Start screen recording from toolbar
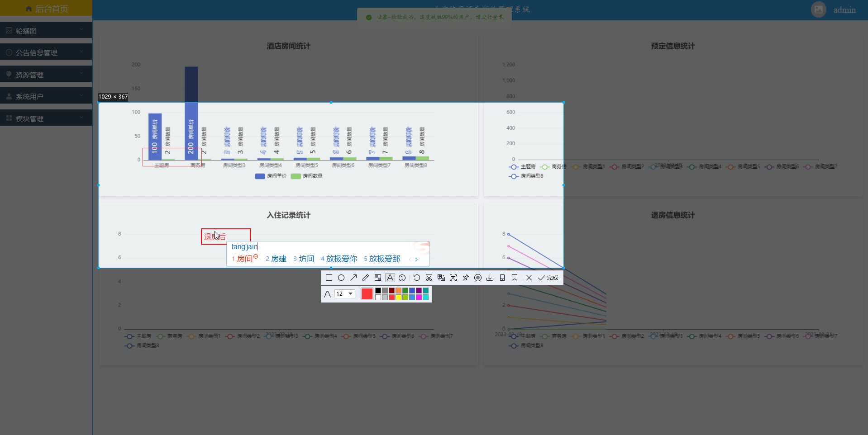This screenshot has width=868, height=435. [x=478, y=278]
